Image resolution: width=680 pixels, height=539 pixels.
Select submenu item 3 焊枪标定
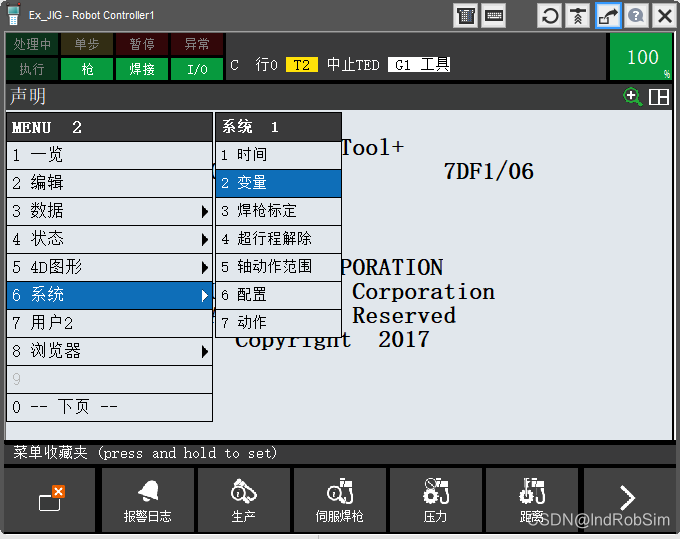pos(278,211)
